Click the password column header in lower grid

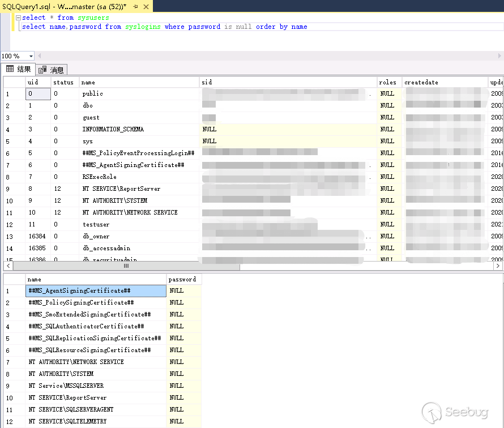tap(182, 279)
